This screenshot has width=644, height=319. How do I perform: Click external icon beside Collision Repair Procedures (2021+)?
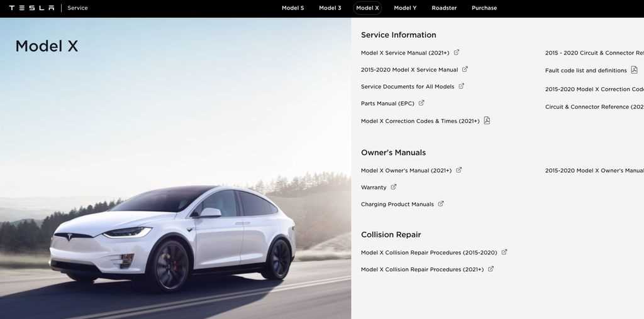point(491,269)
